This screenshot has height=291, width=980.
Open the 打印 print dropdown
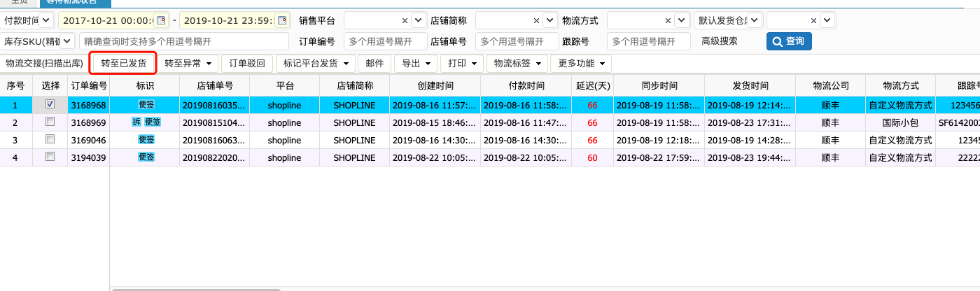click(x=461, y=63)
